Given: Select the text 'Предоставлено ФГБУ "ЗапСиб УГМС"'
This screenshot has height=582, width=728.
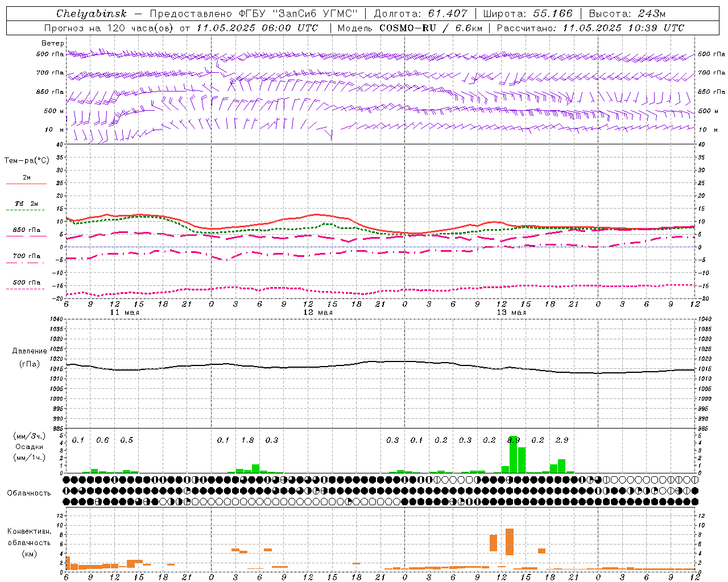Looking at the screenshot, I should pyautogui.click(x=254, y=14).
